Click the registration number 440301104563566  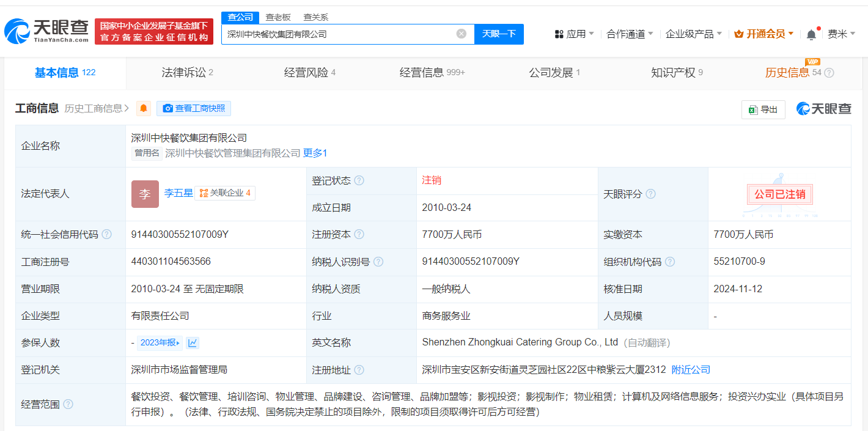[x=171, y=261]
